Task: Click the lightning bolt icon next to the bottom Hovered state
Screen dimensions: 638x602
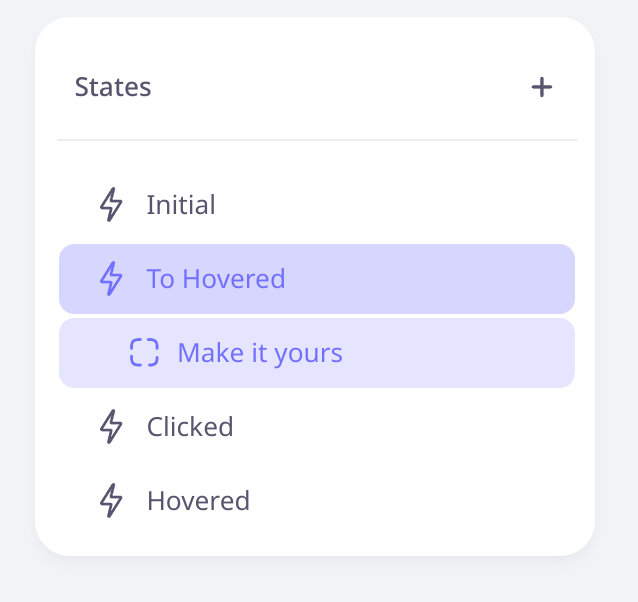Action: click(111, 501)
